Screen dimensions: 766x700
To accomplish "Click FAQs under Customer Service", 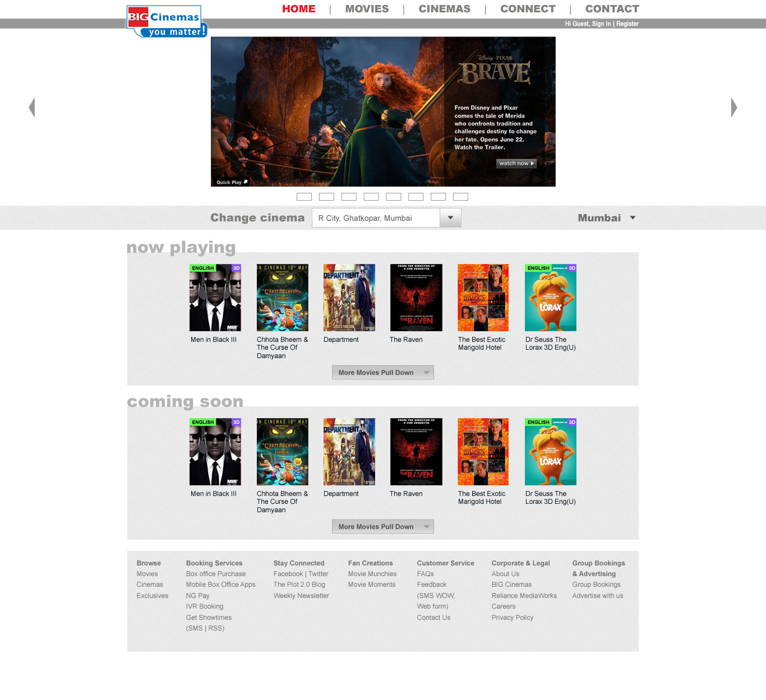I will [x=426, y=574].
